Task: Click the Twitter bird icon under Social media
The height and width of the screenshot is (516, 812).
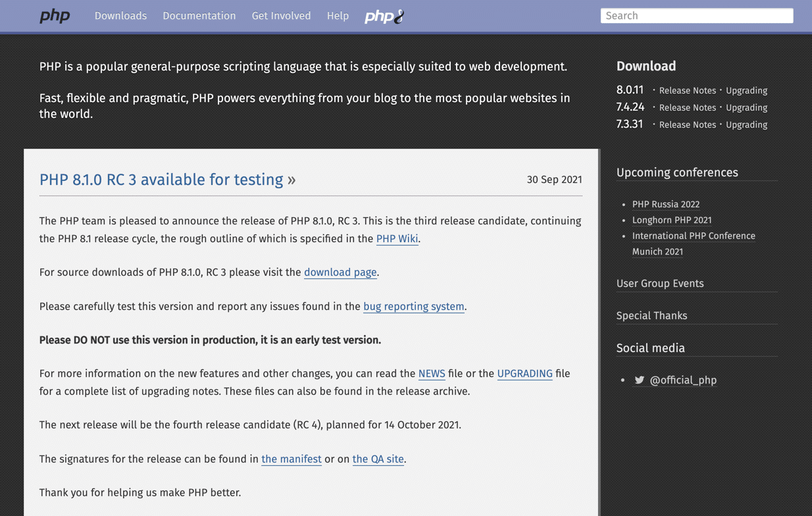Action: [639, 380]
